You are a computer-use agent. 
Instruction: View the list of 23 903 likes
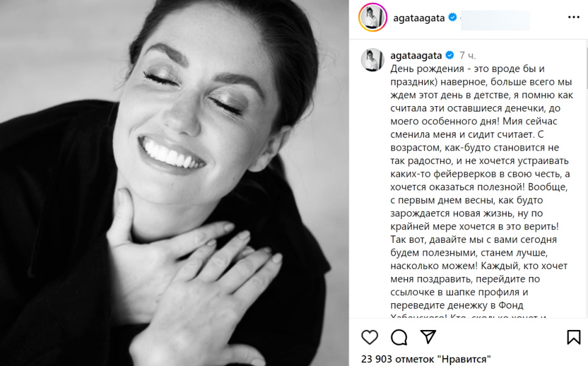pos(426,359)
